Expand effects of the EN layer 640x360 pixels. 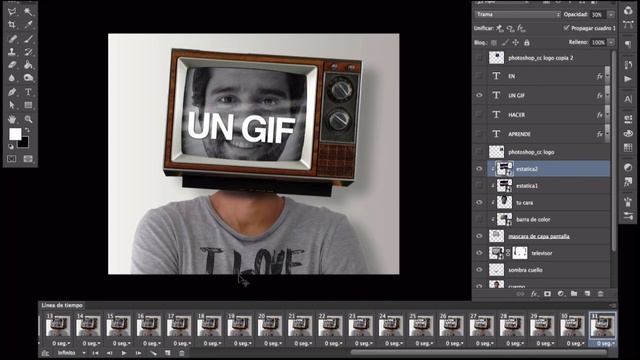pos(607,76)
